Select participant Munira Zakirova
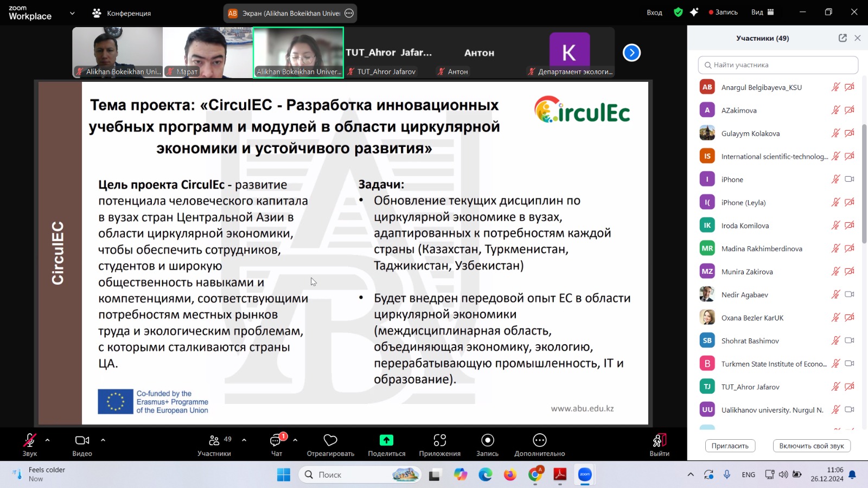 pyautogui.click(x=778, y=272)
